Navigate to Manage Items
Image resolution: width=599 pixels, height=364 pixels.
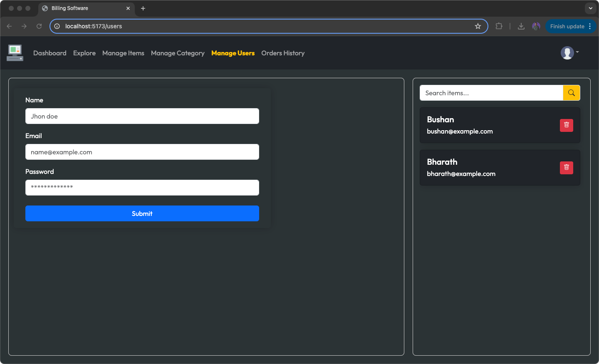[x=123, y=53]
